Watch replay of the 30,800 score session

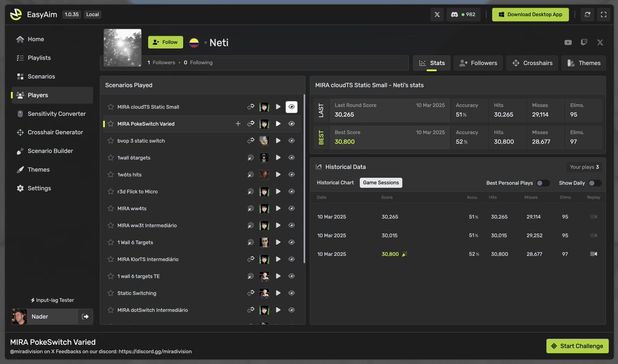pos(593,254)
